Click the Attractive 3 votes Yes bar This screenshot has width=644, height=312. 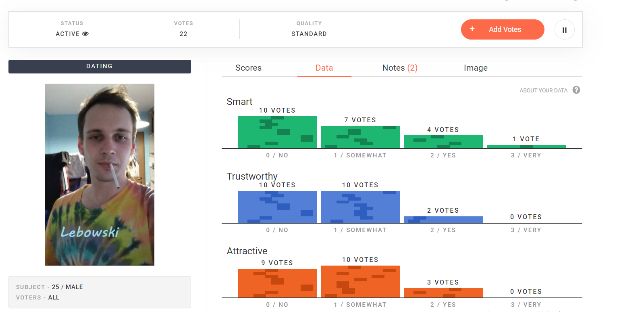pos(443,293)
